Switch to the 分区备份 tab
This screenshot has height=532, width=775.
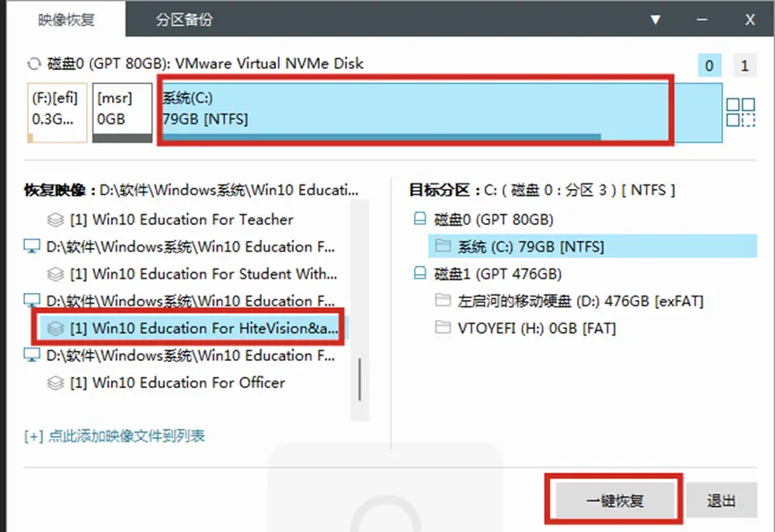tap(185, 20)
